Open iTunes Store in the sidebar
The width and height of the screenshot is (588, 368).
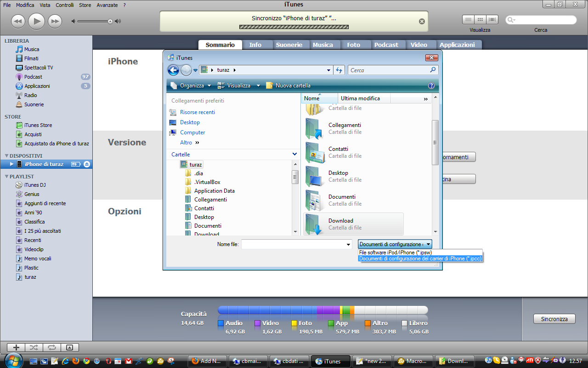(38, 125)
